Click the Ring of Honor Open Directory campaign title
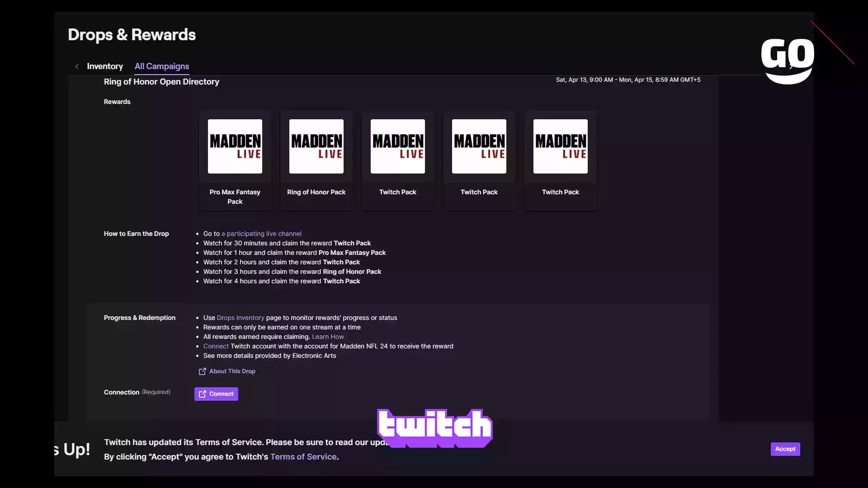868x488 pixels. 161,82
